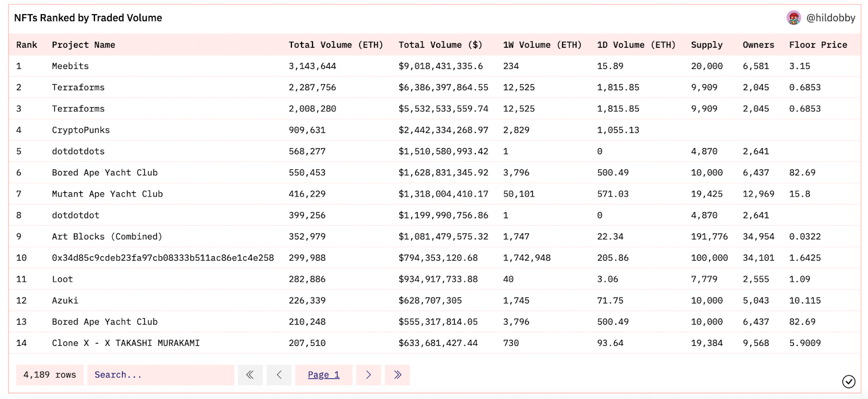Sort by Supply column header
This screenshot has height=399, width=868.
(x=707, y=45)
